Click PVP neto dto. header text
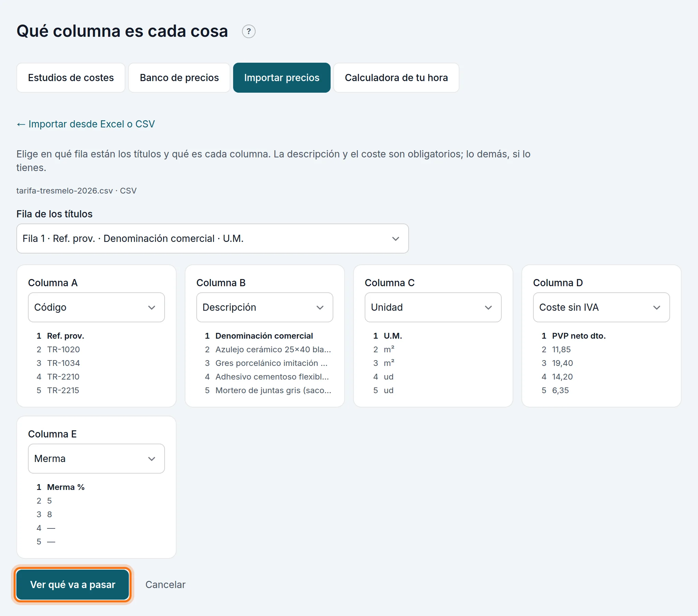698x616 pixels. (579, 336)
